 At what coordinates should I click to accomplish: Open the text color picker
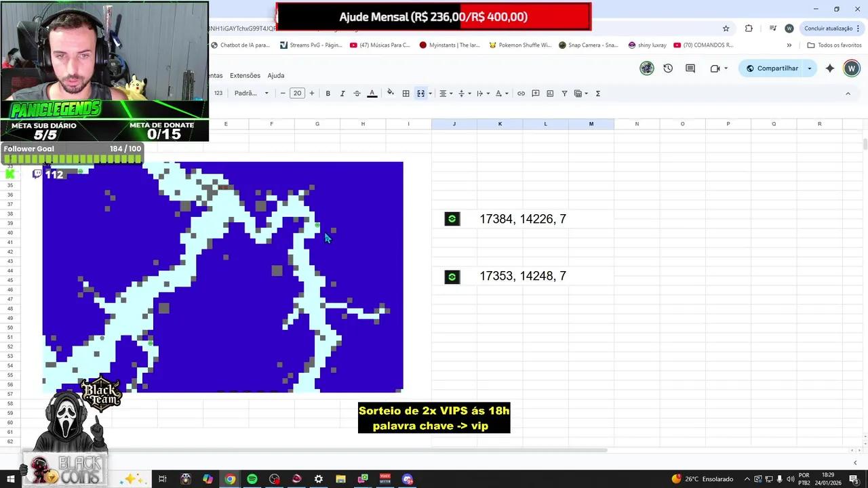tap(372, 93)
